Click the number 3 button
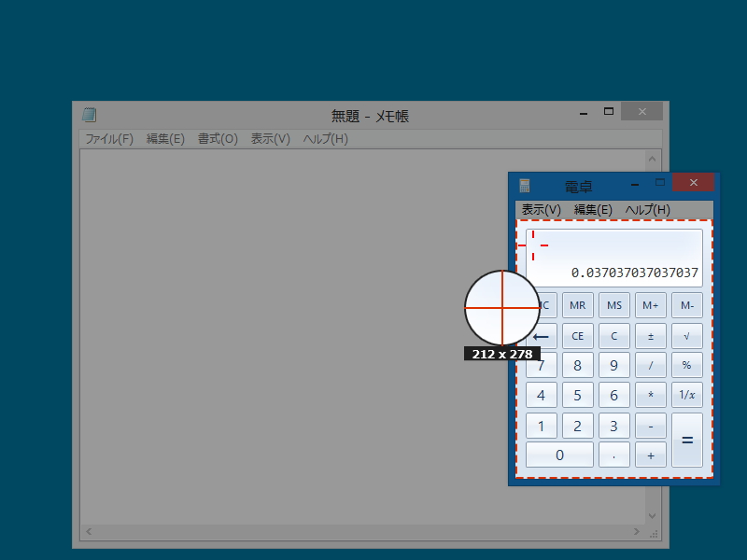747x560 pixels. coord(614,426)
